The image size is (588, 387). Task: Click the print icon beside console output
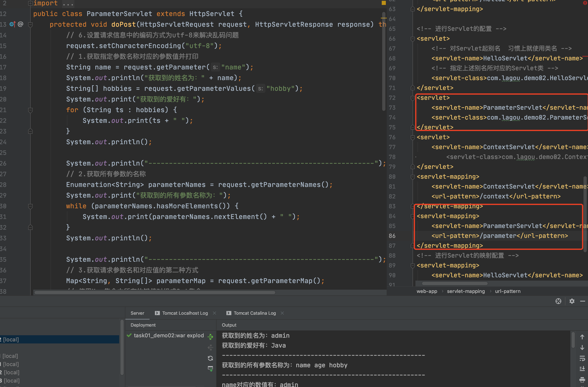[x=582, y=380]
